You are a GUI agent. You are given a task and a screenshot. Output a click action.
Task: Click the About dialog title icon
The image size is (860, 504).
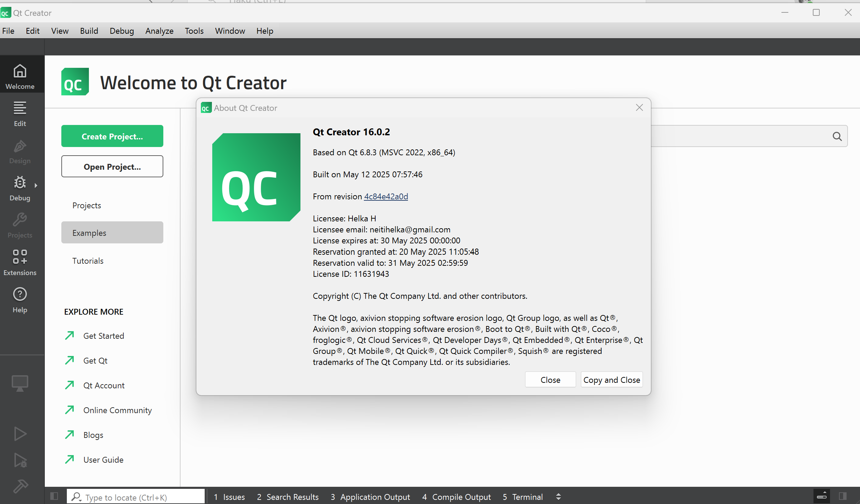(x=206, y=108)
